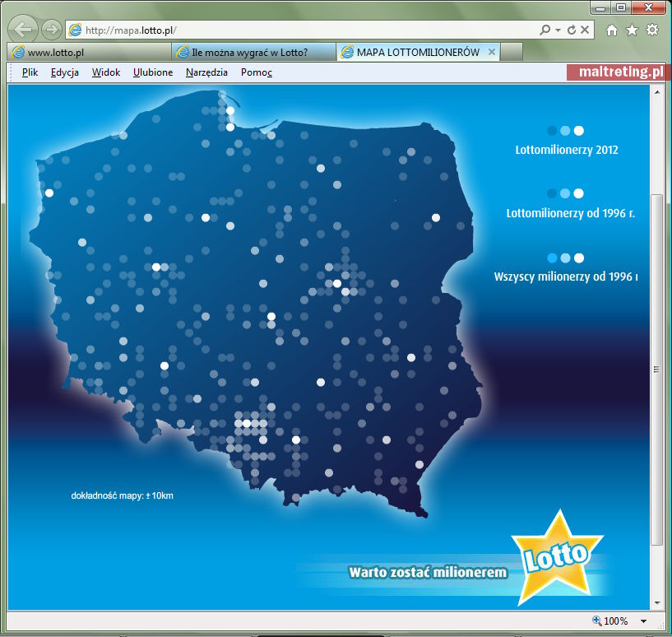Click the 'dokładność mapy: ± 10km' text

pos(122,496)
